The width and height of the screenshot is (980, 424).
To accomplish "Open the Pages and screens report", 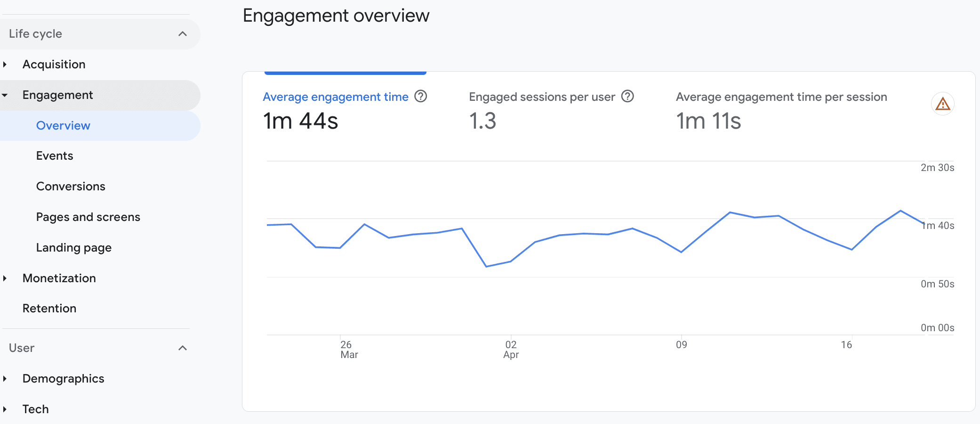I will (x=88, y=217).
